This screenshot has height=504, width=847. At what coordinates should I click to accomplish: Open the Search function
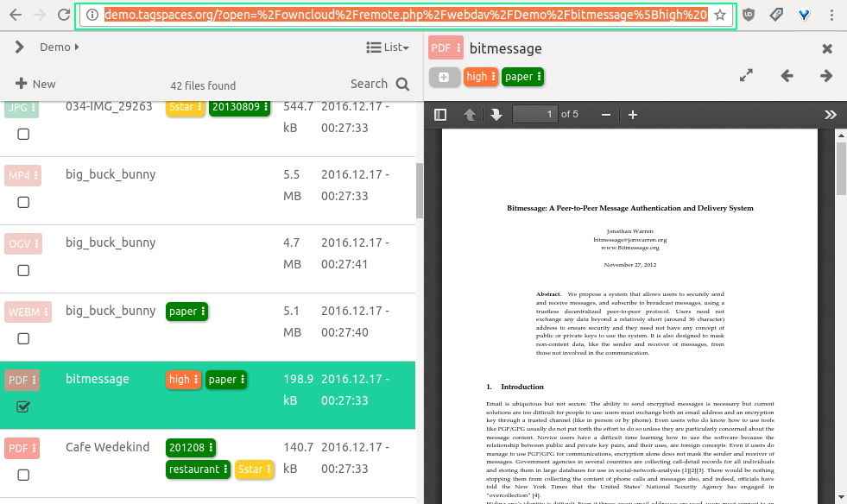point(380,84)
